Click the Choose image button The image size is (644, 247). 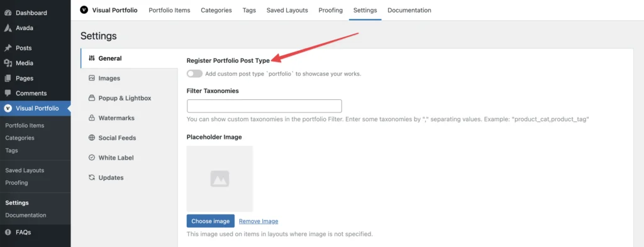coord(211,221)
